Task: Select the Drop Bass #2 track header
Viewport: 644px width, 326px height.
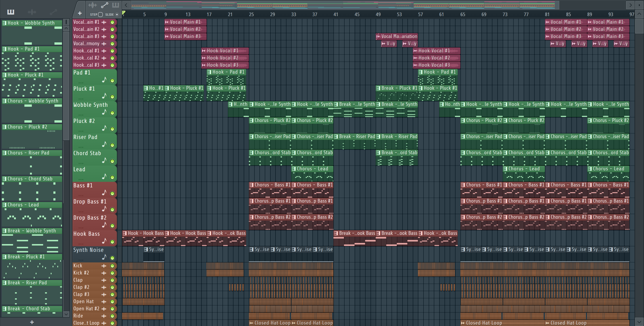Action: [x=95, y=222]
